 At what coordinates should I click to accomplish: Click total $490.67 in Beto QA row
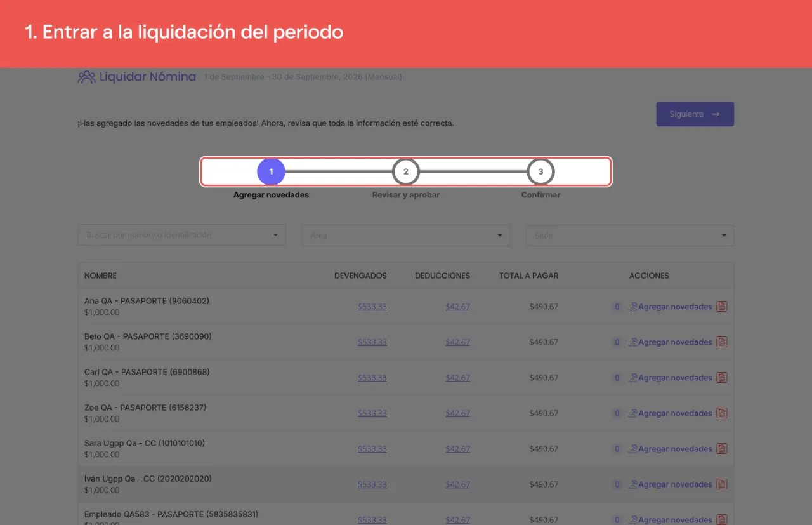(x=544, y=342)
